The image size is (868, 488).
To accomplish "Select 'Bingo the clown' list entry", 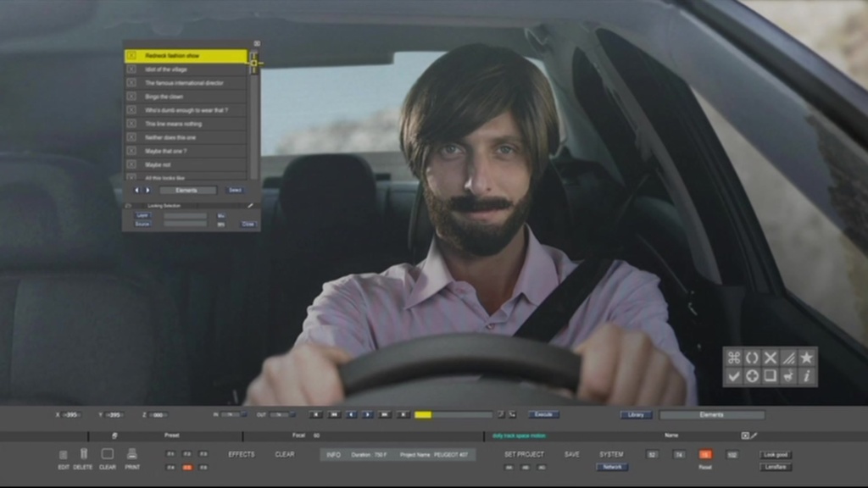I will 186,97.
